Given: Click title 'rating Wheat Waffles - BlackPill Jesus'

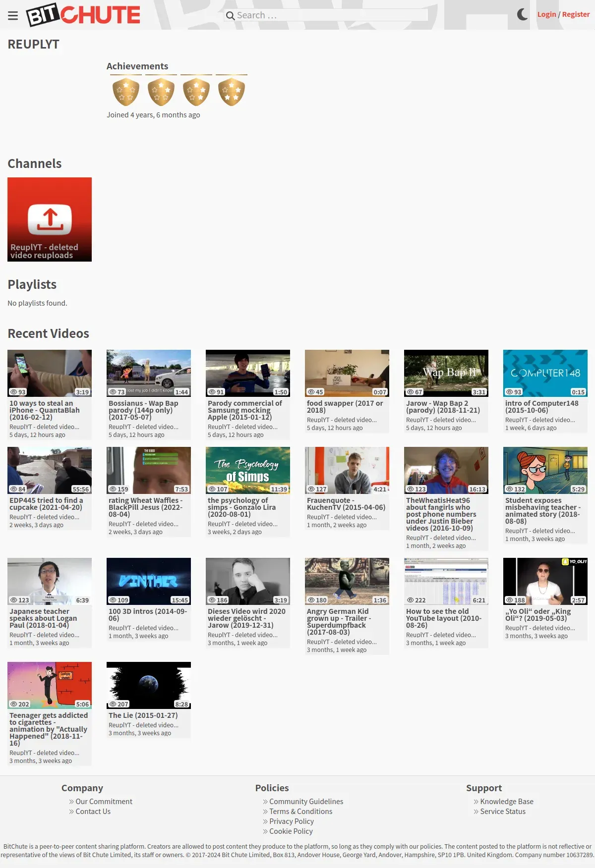Looking at the screenshot, I should 146,507.
